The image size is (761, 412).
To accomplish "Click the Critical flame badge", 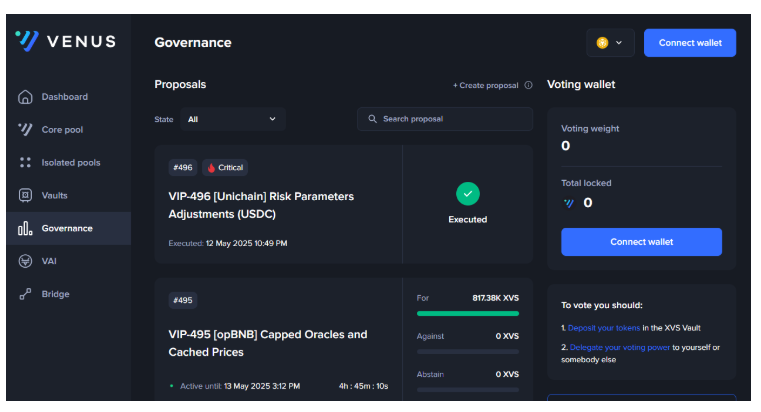I will pyautogui.click(x=225, y=168).
